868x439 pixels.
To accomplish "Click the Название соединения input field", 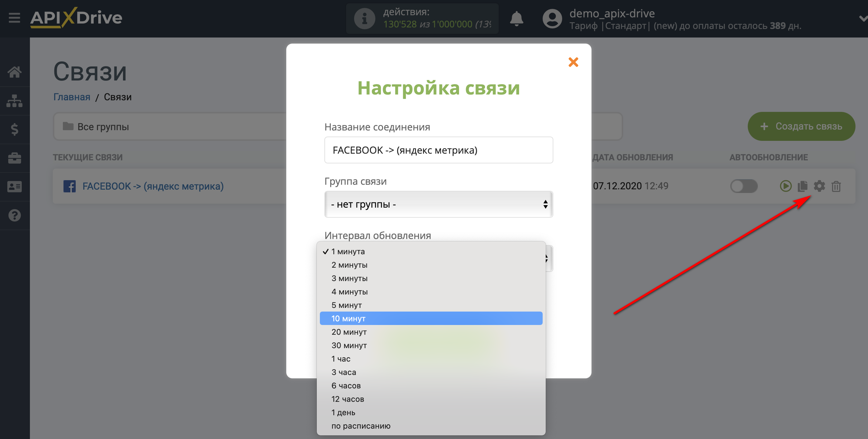I will (438, 150).
